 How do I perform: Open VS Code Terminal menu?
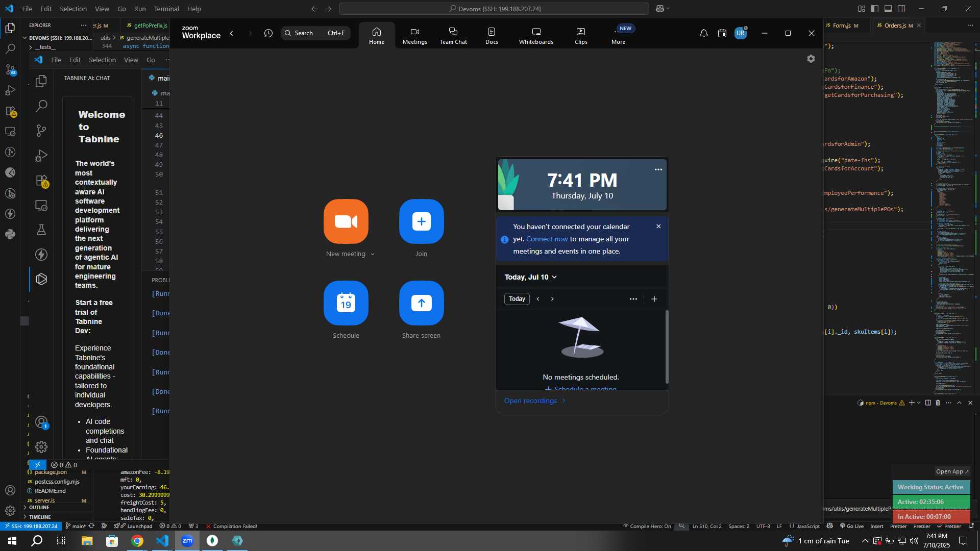[166, 9]
